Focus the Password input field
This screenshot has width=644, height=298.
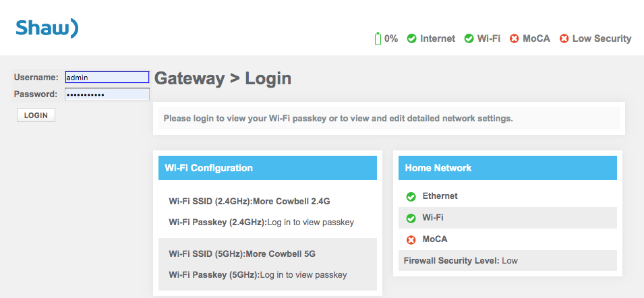coord(107,94)
